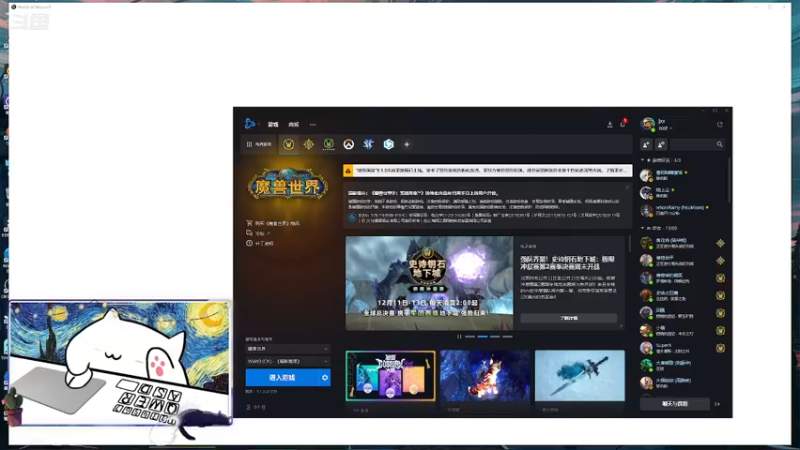Select the Hearthstone game icon
Viewport: 800px width, 450px height.
point(309,144)
